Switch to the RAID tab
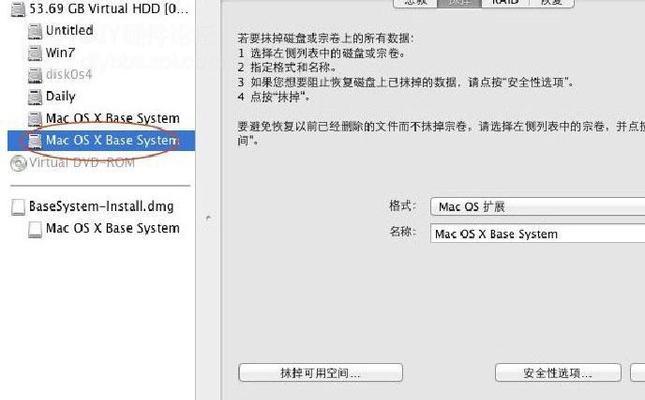 (x=505, y=3)
